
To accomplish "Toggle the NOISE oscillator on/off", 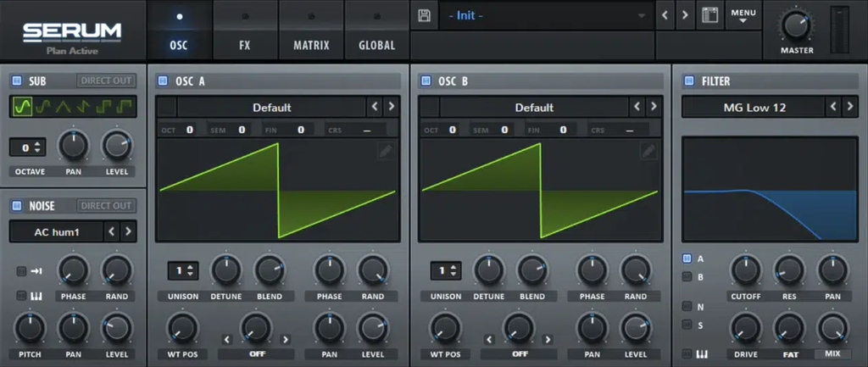I will click(x=17, y=206).
